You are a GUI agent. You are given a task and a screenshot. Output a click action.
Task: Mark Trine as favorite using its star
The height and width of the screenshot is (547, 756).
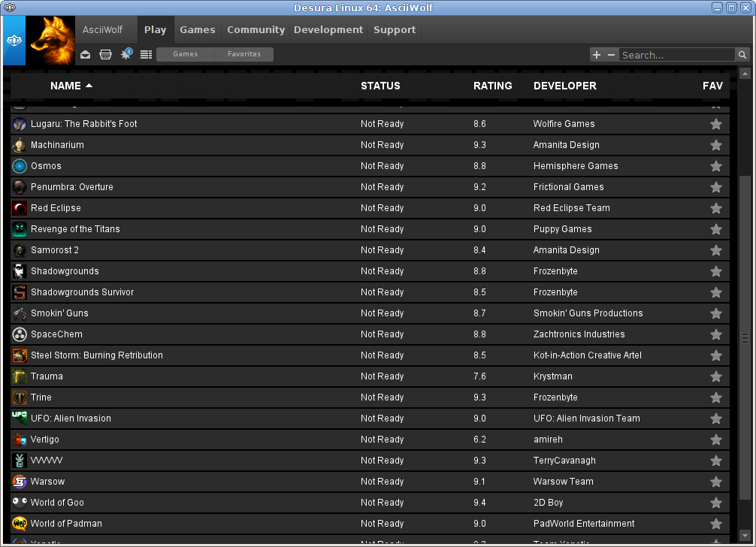(x=716, y=397)
